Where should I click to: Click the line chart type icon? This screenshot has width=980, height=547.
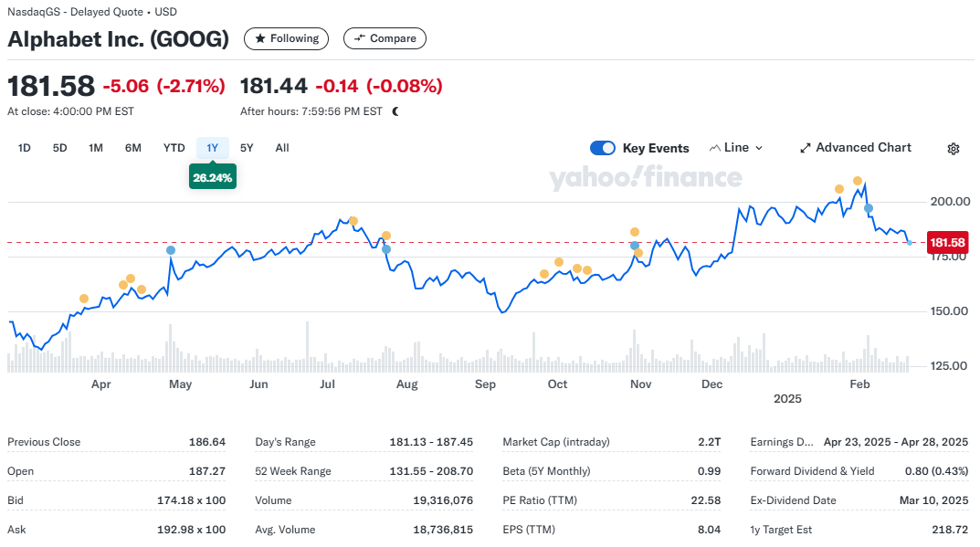click(x=715, y=148)
